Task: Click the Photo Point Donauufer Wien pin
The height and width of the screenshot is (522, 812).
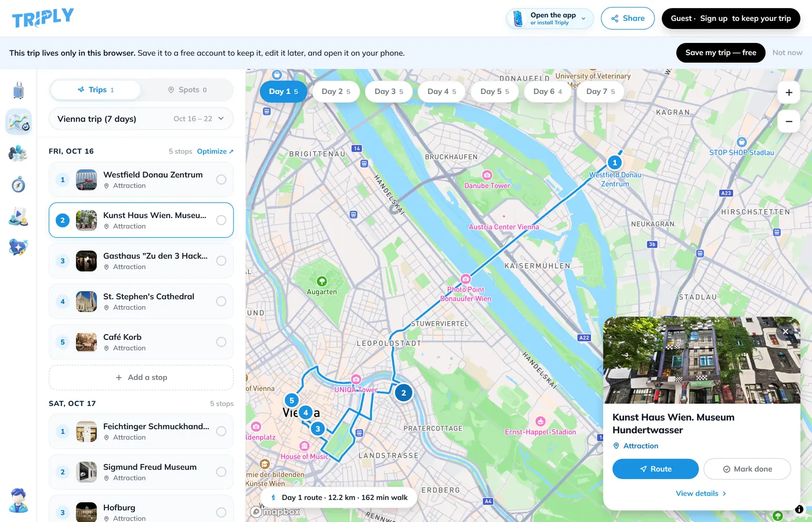Action: coord(466,279)
